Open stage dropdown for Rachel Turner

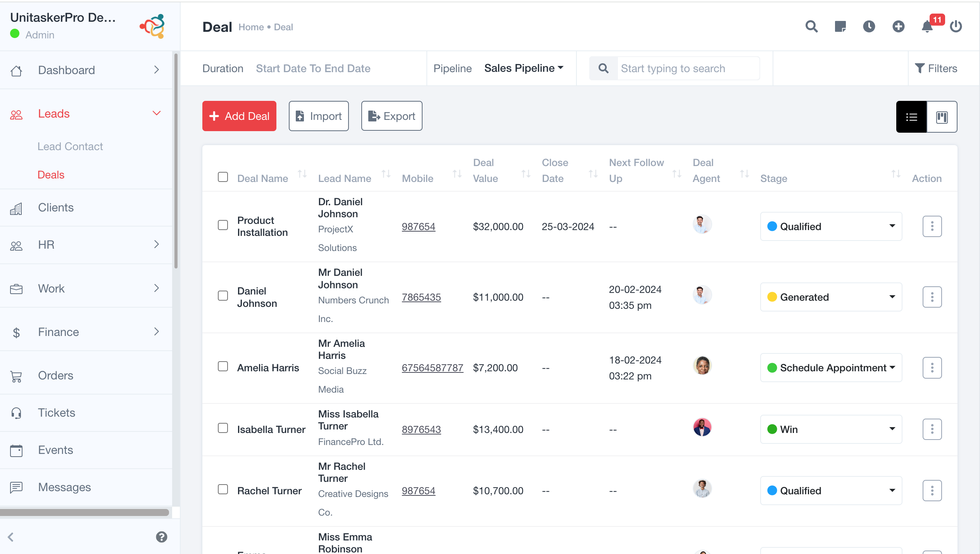tap(831, 490)
